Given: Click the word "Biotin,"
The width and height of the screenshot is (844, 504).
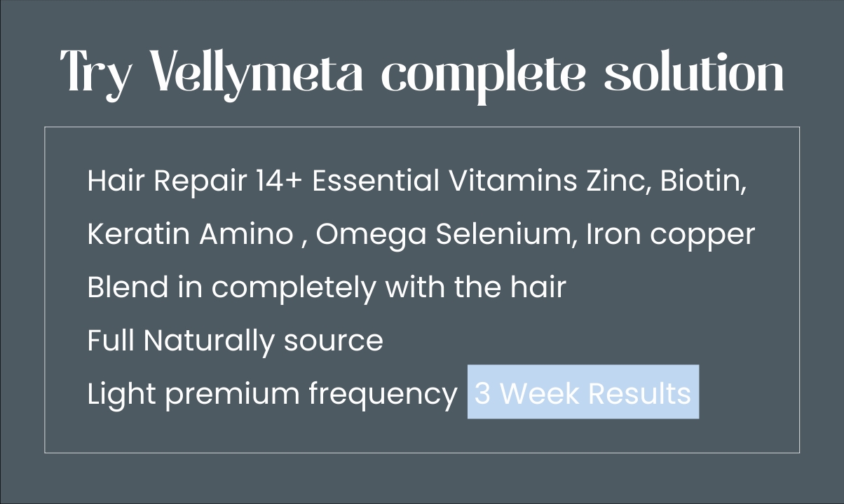Looking at the screenshot, I should [x=703, y=182].
